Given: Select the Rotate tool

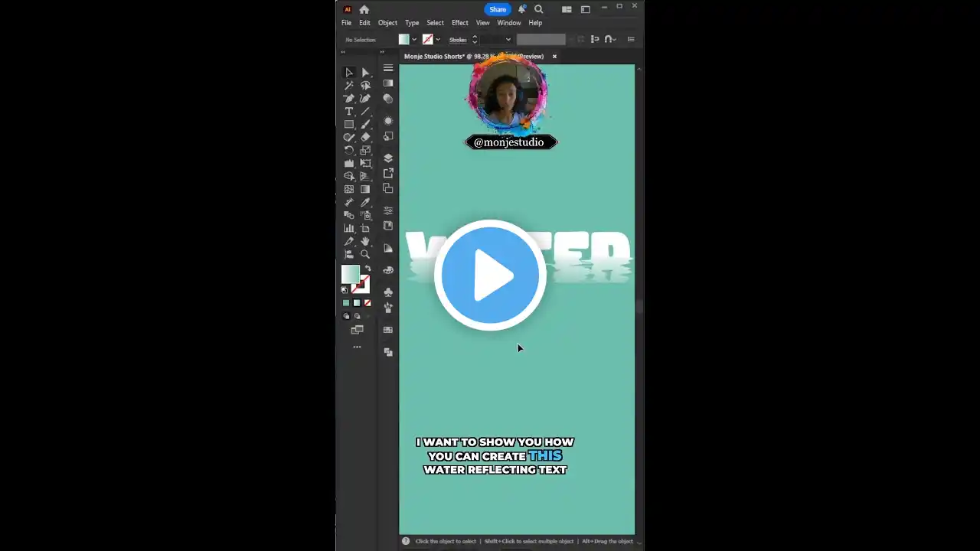Looking at the screenshot, I should [349, 151].
